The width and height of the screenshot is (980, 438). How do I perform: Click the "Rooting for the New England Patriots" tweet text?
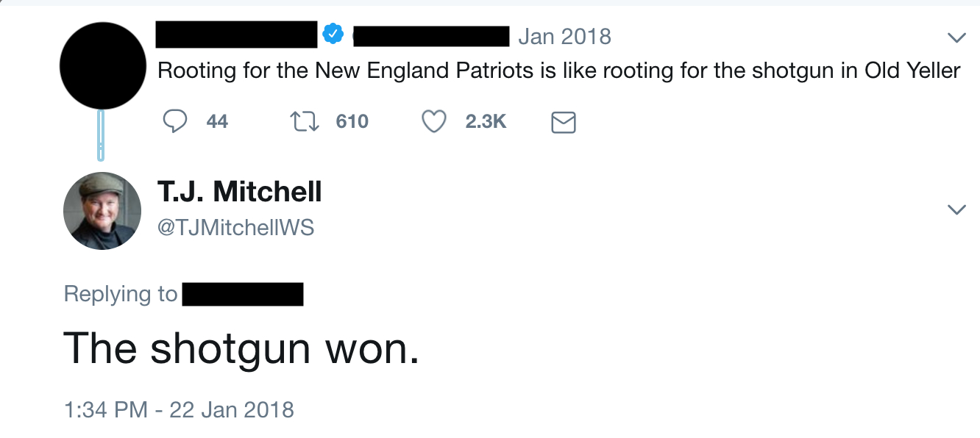coord(559,71)
